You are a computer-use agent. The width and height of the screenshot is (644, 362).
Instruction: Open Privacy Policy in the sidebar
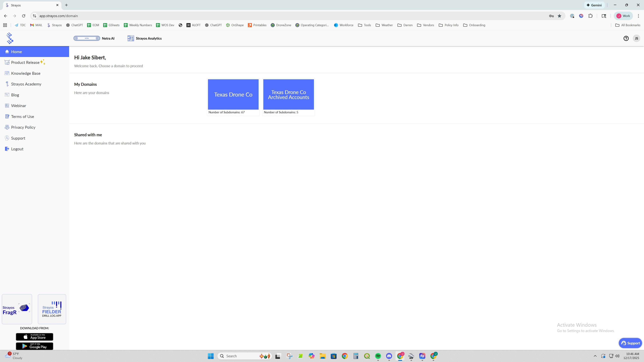[20, 127]
